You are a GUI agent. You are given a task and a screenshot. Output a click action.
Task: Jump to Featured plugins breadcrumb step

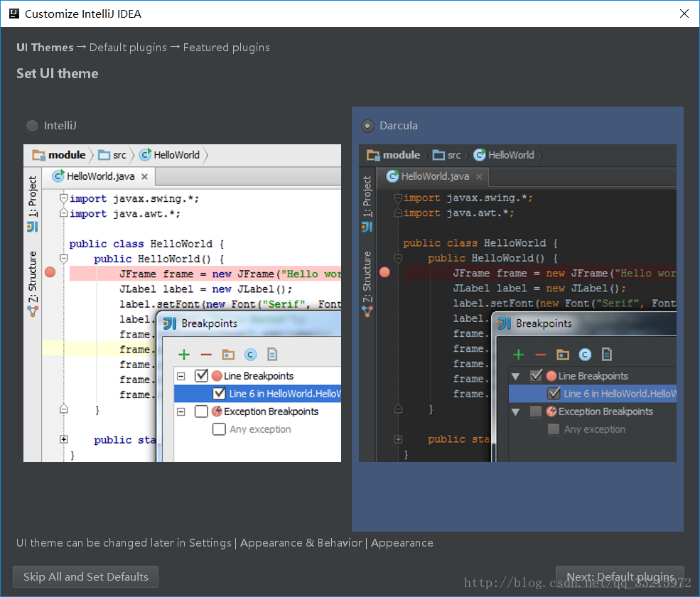click(226, 48)
